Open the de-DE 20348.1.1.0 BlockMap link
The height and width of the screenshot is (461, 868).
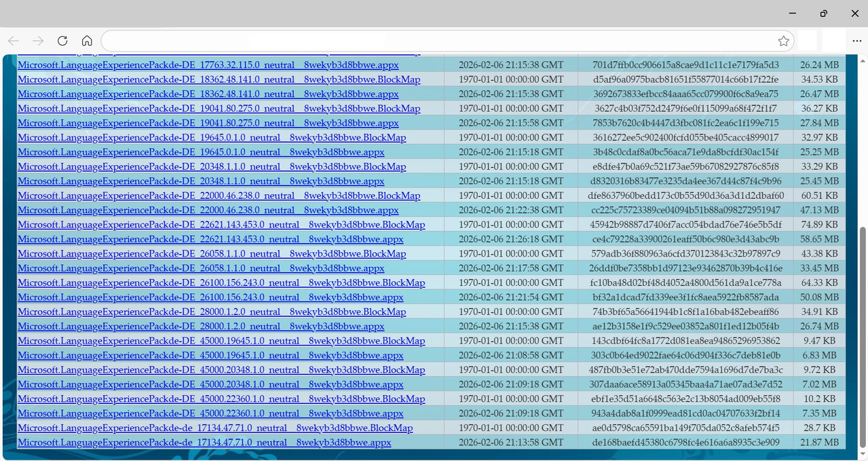(x=212, y=167)
